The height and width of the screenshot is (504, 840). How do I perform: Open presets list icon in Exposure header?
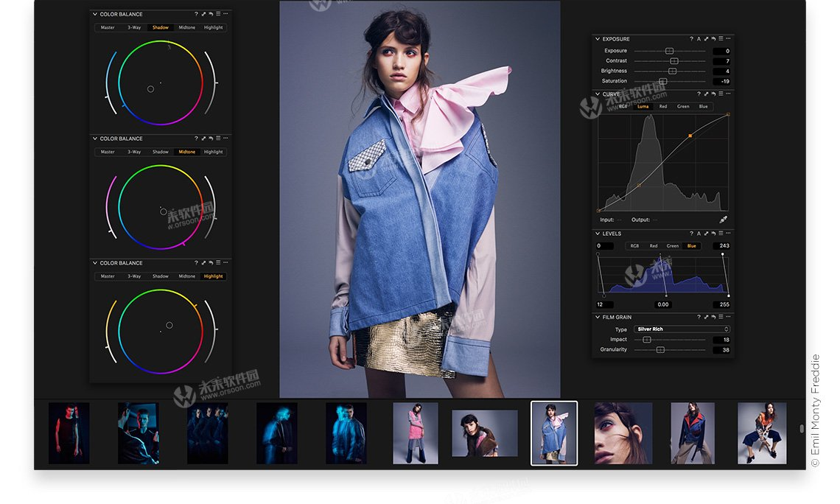tap(721, 38)
